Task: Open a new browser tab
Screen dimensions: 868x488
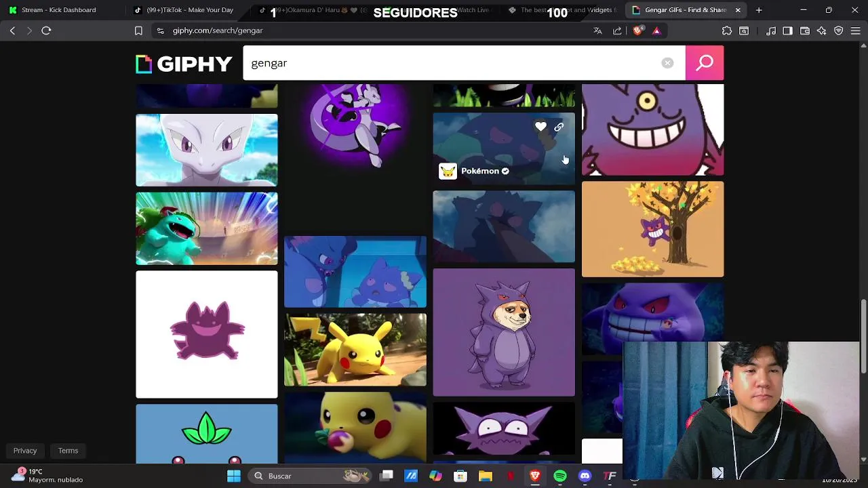Action: 759,10
